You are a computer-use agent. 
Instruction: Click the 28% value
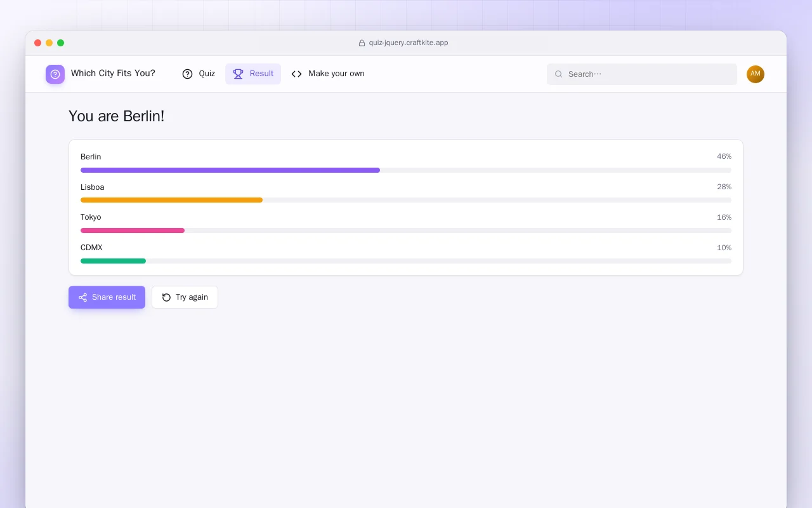724,187
